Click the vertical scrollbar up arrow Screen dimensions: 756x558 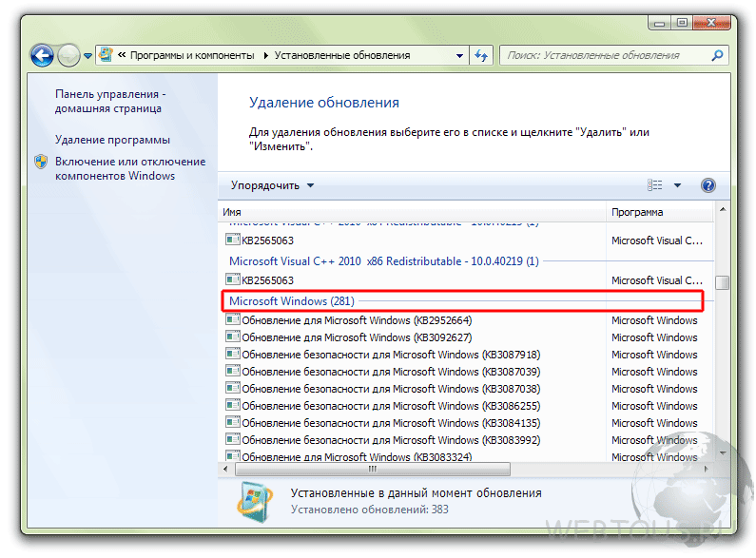[723, 210]
